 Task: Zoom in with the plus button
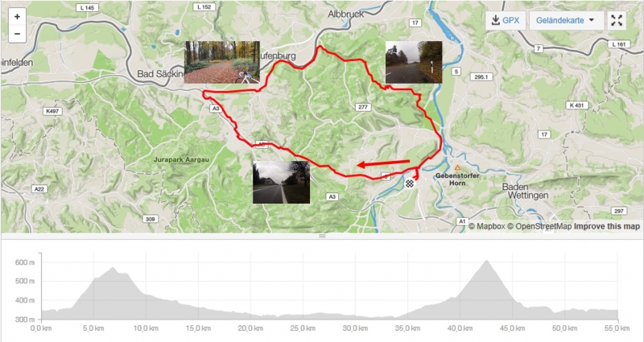point(17,17)
